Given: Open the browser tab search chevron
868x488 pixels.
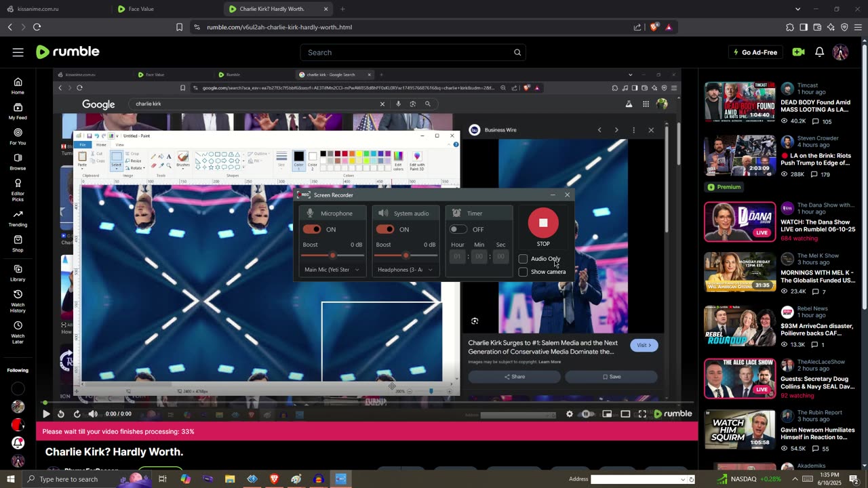Looking at the screenshot, I should click(x=797, y=9).
